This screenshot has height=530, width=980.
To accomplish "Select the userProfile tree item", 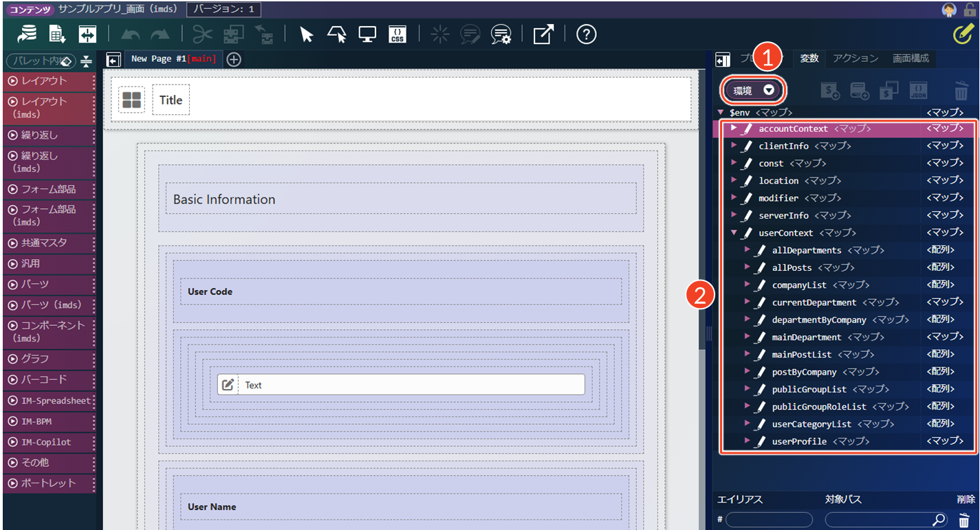I will [x=799, y=441].
